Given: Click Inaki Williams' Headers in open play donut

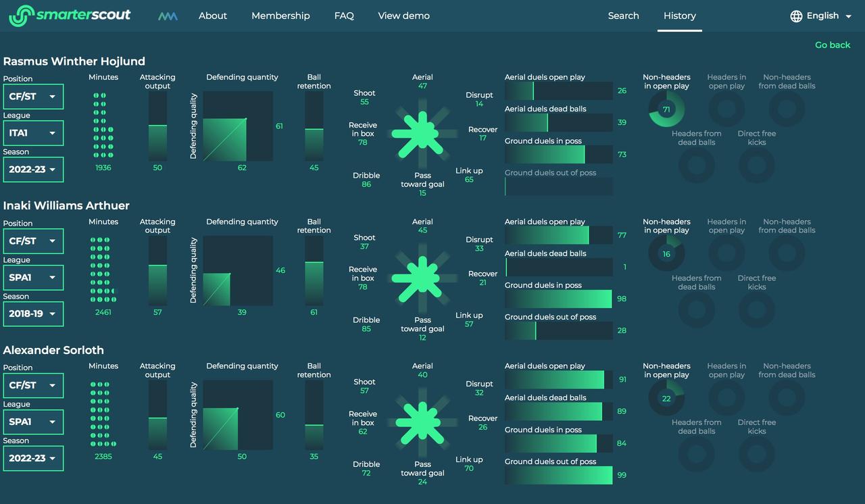Looking at the screenshot, I should (x=726, y=254).
